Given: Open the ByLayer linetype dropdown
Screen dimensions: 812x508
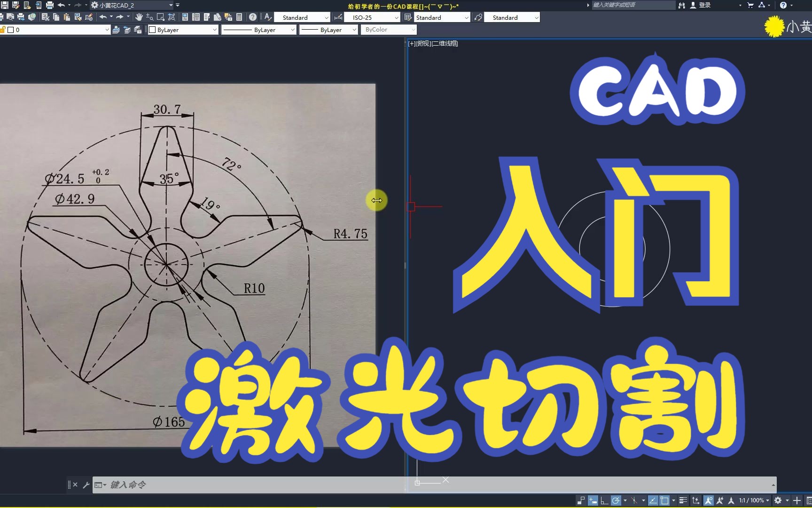Looking at the screenshot, I should pos(258,30).
